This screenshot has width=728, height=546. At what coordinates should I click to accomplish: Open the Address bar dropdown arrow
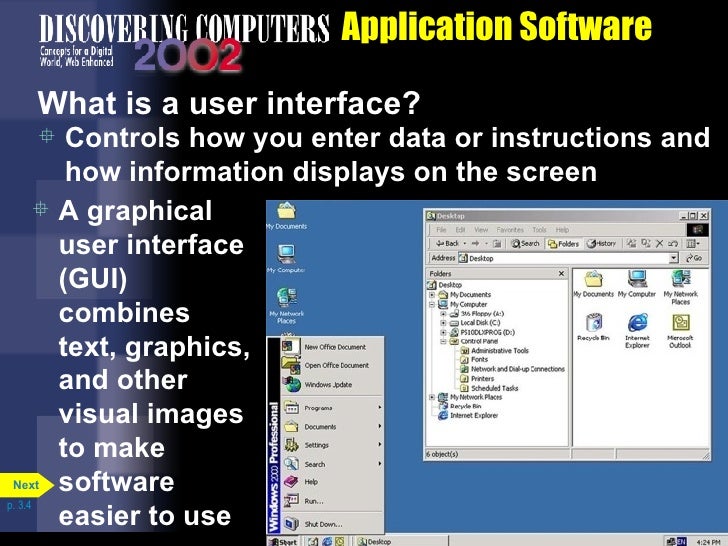coord(673,258)
